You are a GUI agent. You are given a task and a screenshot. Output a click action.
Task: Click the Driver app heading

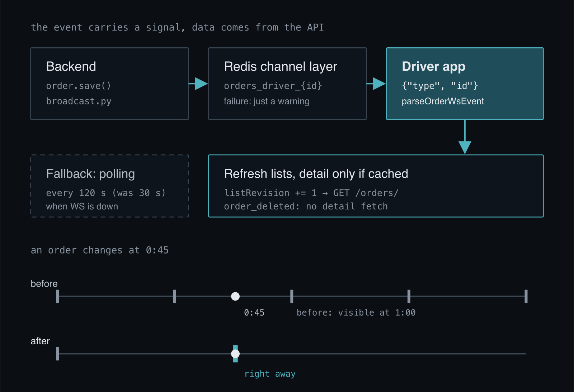point(433,67)
